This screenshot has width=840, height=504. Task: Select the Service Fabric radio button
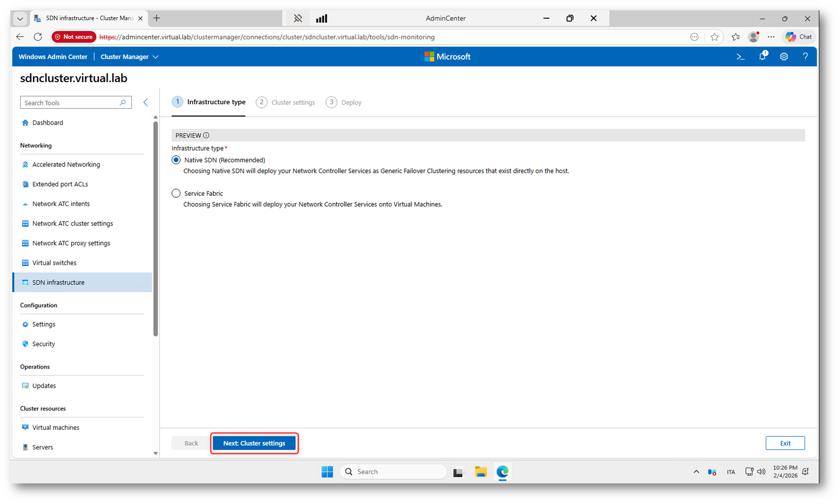pos(176,194)
